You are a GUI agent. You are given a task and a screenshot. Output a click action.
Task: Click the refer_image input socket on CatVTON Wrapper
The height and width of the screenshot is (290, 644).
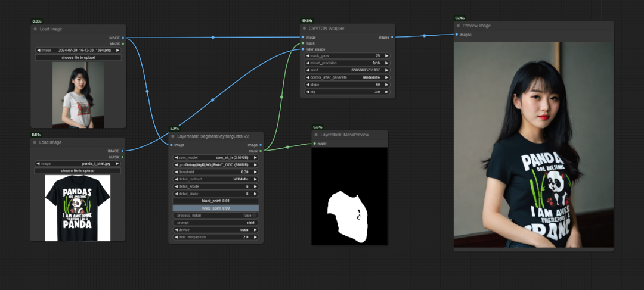click(x=303, y=49)
